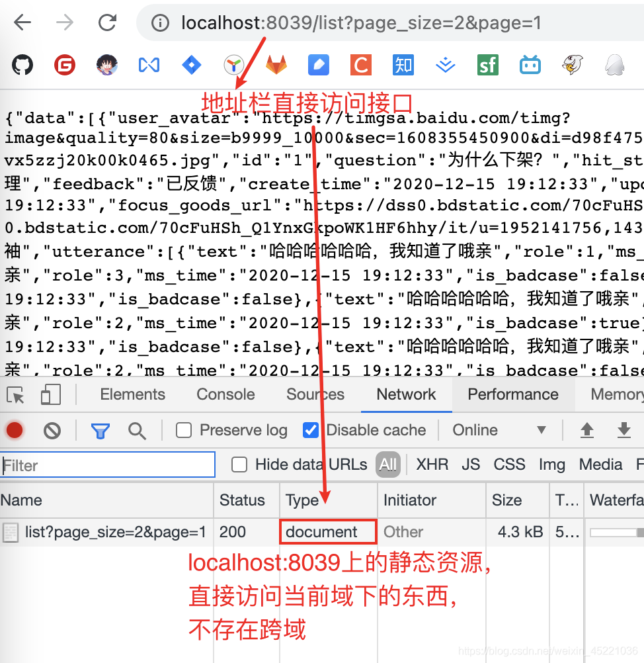Image resolution: width=644 pixels, height=663 pixels.
Task: Activate the inspect element picker
Action: (x=16, y=395)
